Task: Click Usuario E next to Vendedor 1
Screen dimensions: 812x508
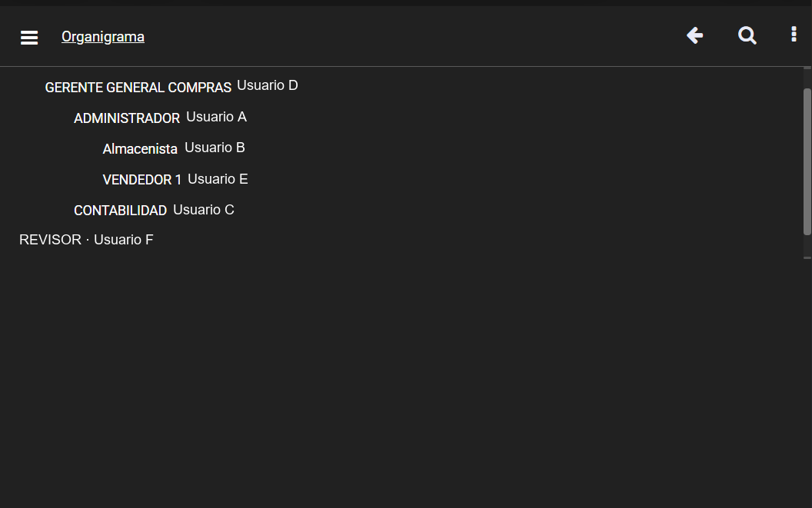Action: tap(218, 179)
